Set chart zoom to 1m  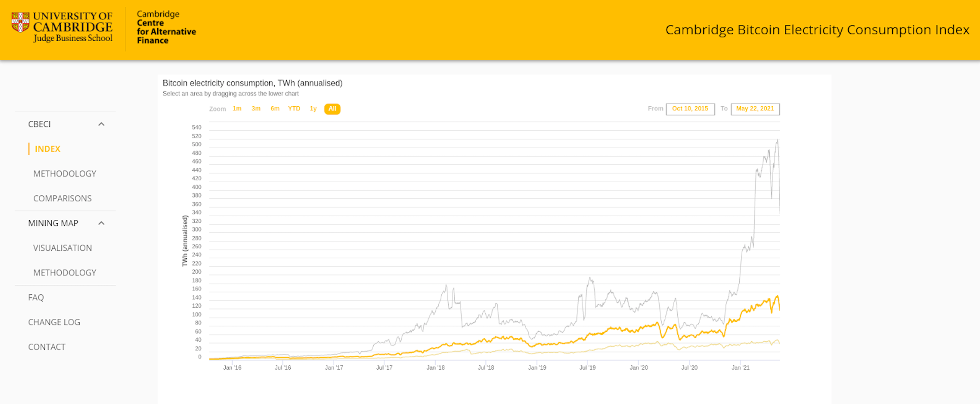[237, 109]
